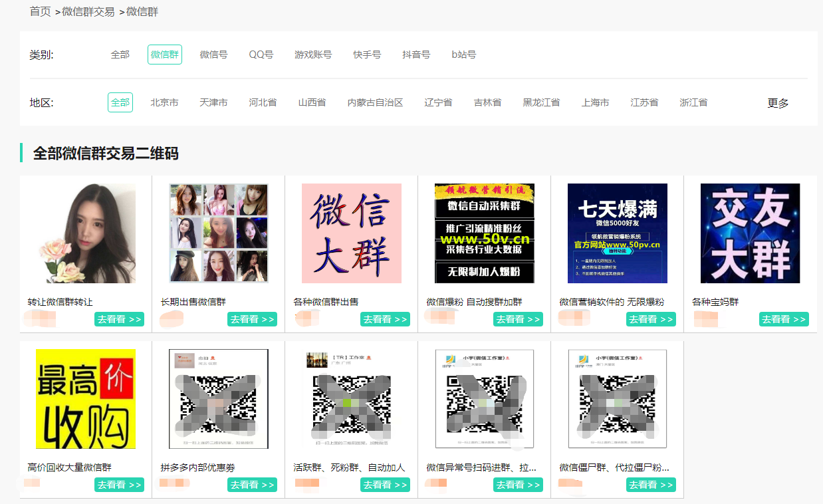
Task: Open title link 微信爆粉 自动搜群加群
Action: point(475,302)
